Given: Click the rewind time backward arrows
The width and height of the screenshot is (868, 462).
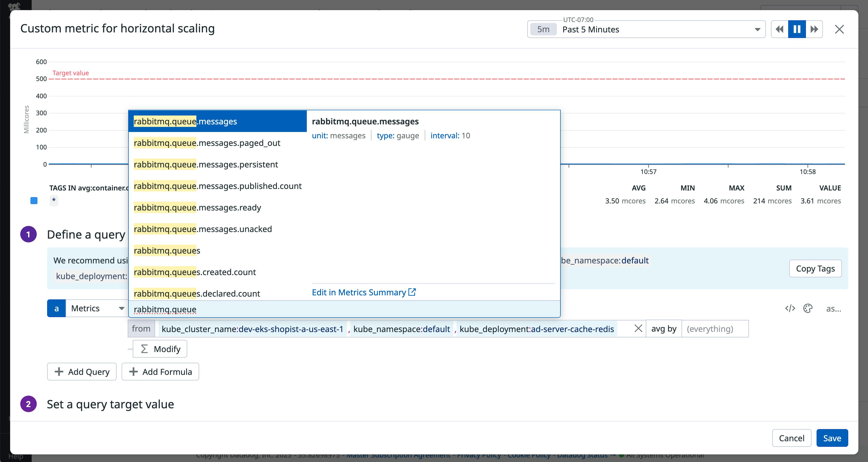Looking at the screenshot, I should click(779, 29).
